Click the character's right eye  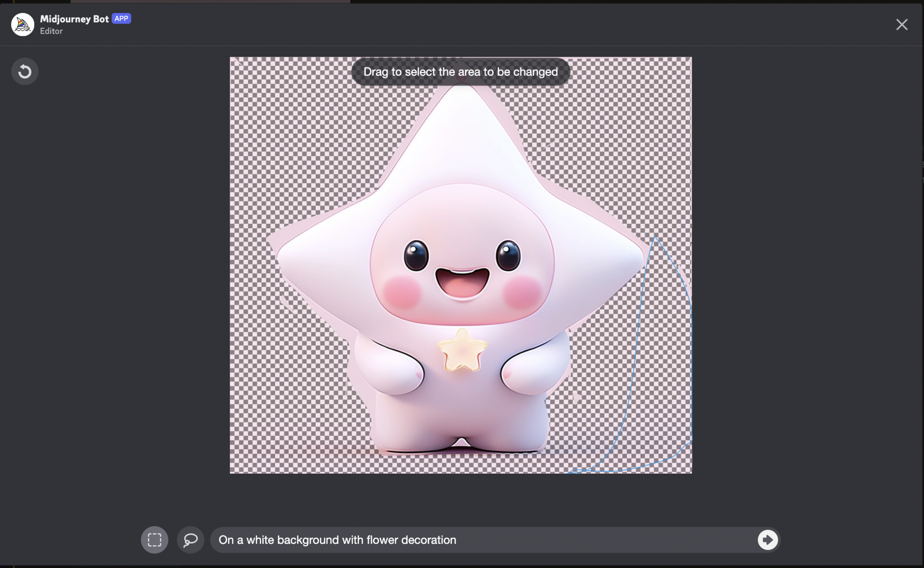[508, 255]
